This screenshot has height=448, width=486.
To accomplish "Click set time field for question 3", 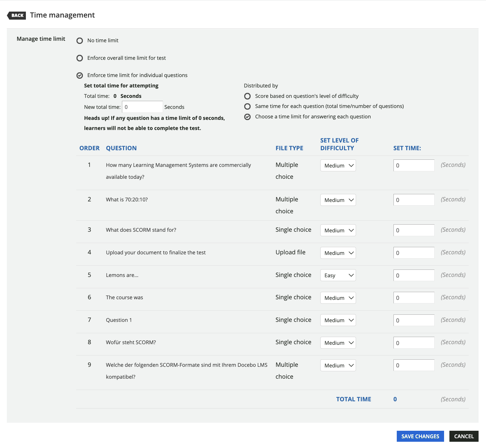I will click(414, 230).
